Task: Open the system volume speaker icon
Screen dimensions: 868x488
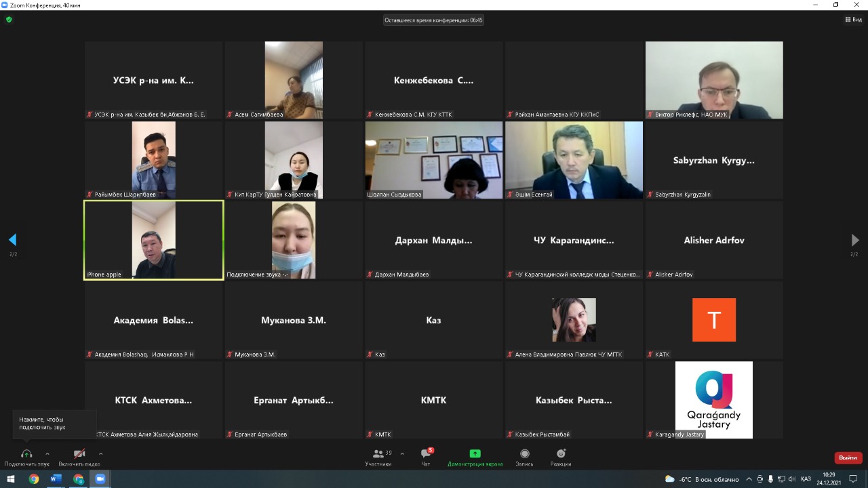Action: click(791, 479)
